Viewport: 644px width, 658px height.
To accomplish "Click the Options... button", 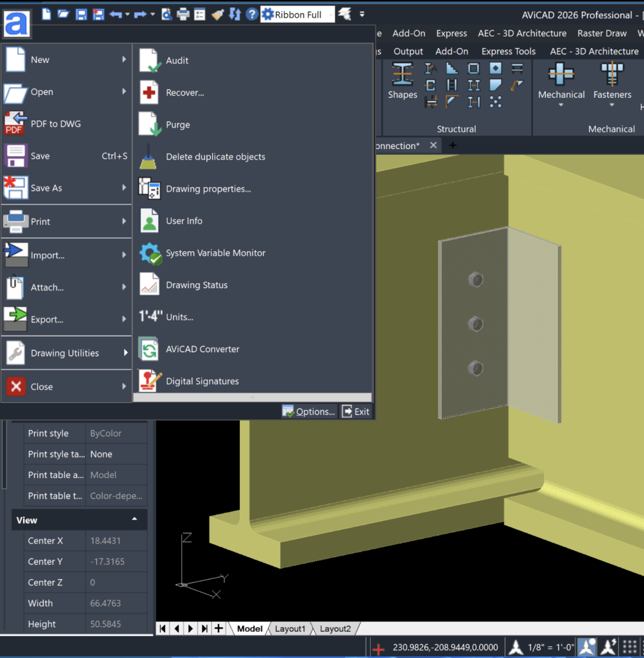I will [309, 412].
